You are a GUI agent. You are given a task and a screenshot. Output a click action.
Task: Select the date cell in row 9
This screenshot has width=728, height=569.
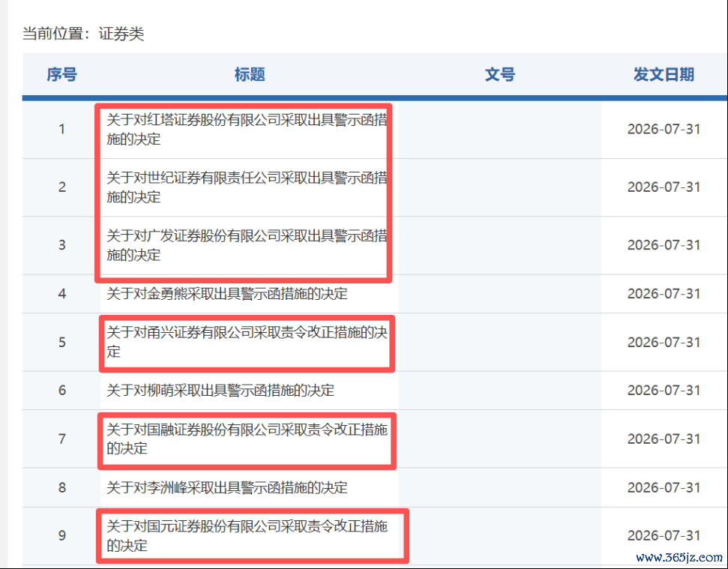click(664, 535)
